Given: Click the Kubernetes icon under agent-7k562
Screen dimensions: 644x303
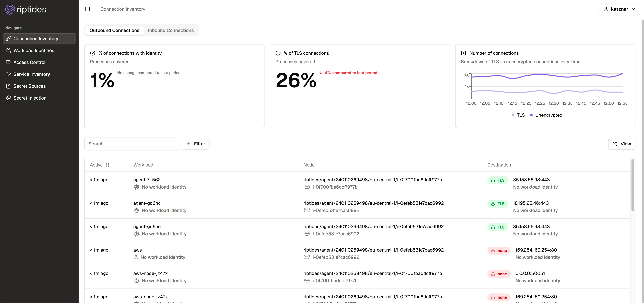Looking at the screenshot, I should click(137, 187).
